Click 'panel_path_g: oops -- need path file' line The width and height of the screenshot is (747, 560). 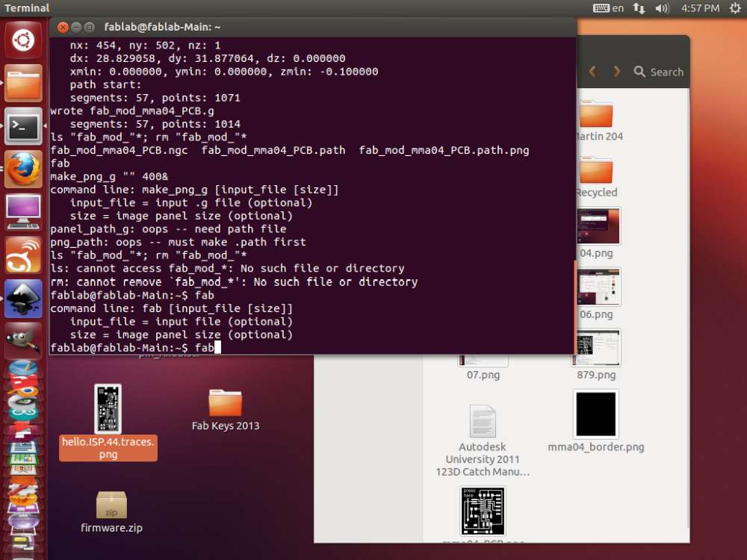pyautogui.click(x=168, y=229)
